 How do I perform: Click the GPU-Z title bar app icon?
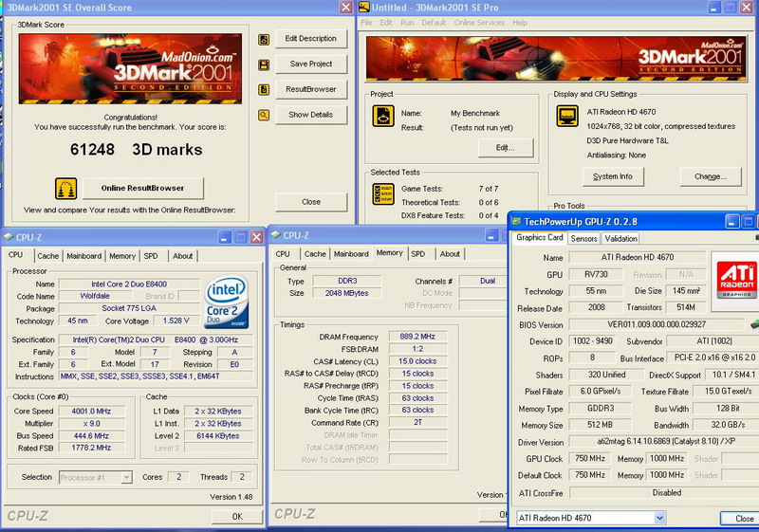516,222
